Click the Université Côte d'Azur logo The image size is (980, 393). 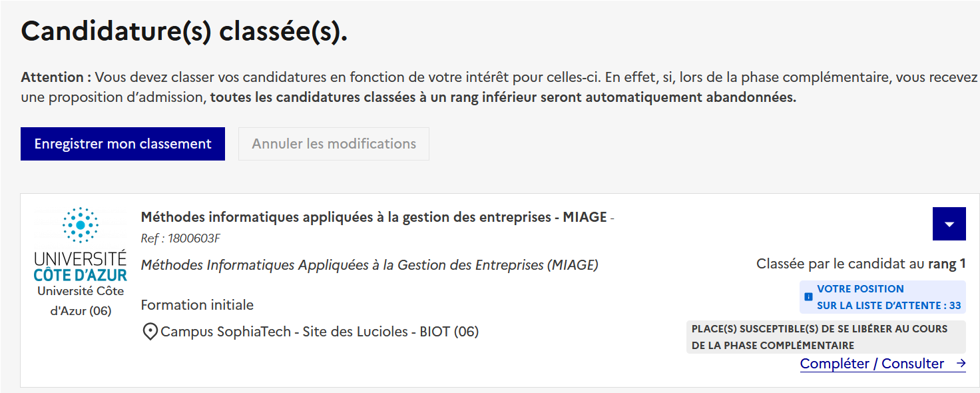point(81,244)
